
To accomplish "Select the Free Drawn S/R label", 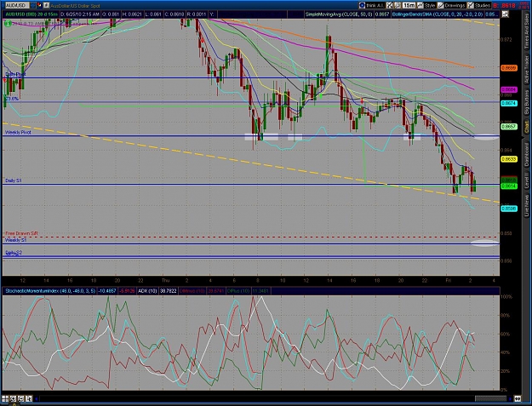I will 22,234.
